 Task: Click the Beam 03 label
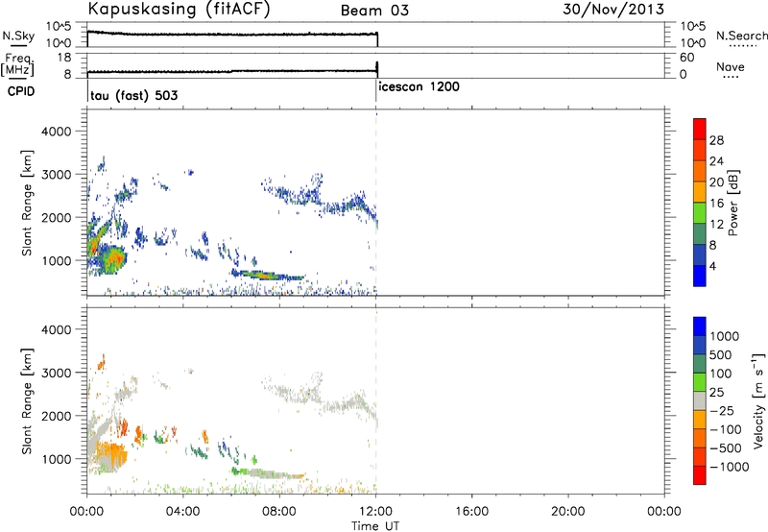[x=374, y=11]
